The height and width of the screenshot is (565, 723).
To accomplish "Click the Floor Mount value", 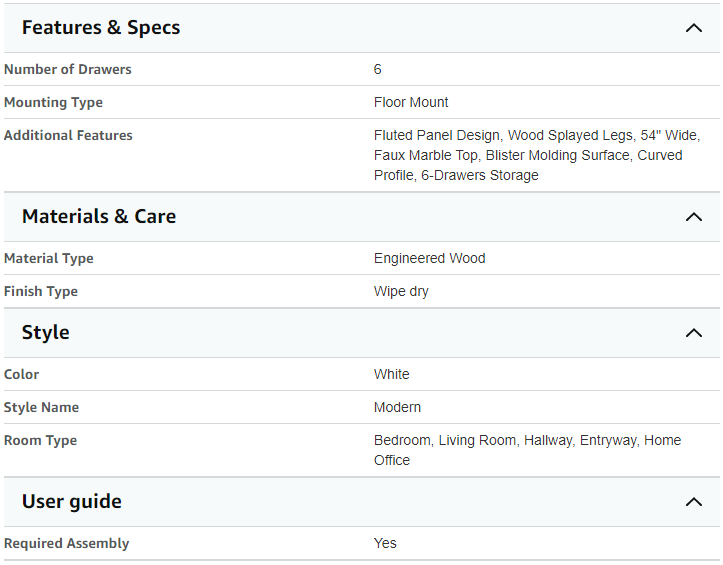I will point(411,102).
